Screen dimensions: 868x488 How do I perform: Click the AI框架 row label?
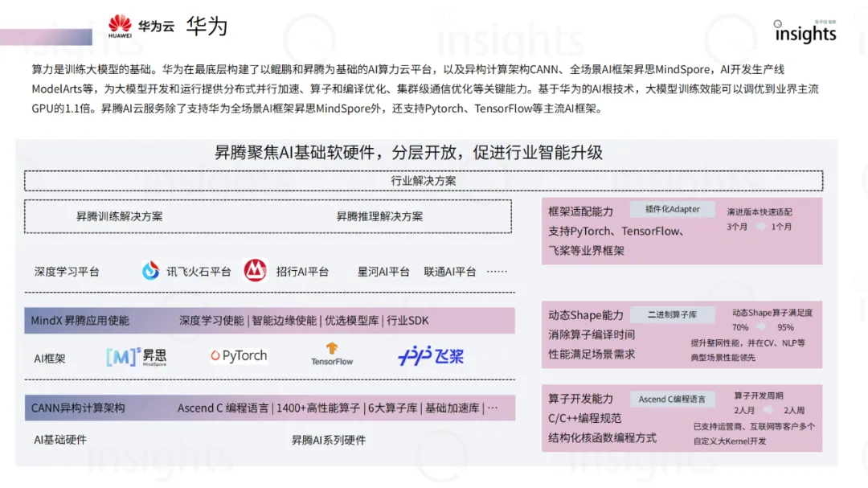point(50,359)
